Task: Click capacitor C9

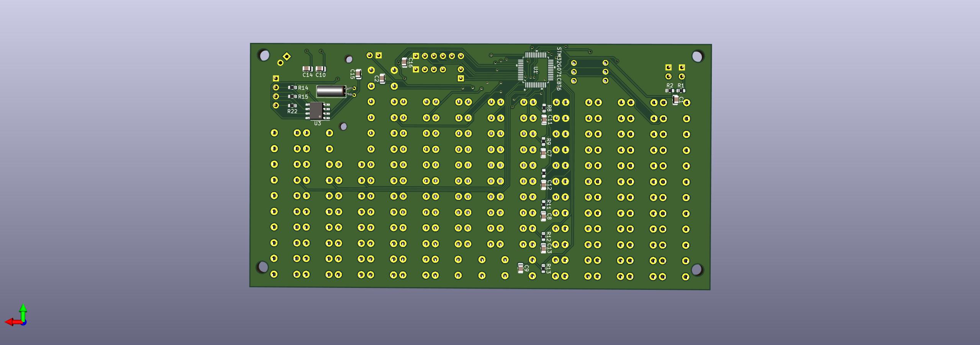Action: (520, 268)
